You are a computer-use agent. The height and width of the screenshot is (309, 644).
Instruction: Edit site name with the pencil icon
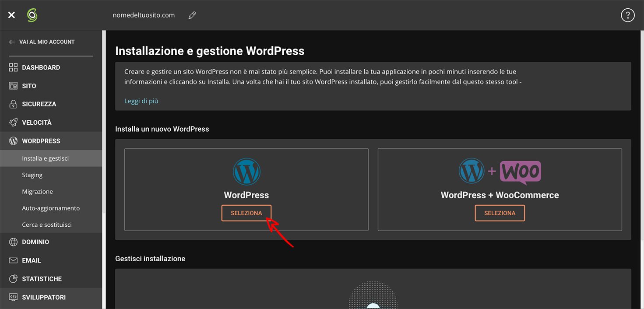192,15
